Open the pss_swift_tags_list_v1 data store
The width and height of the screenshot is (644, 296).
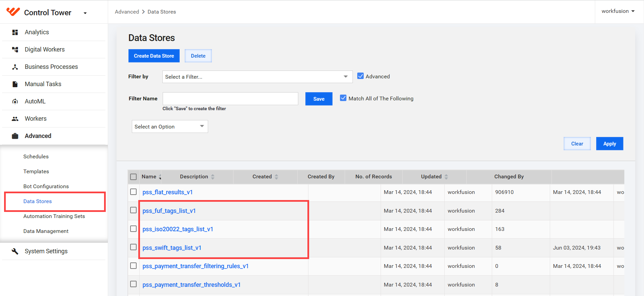pyautogui.click(x=172, y=248)
